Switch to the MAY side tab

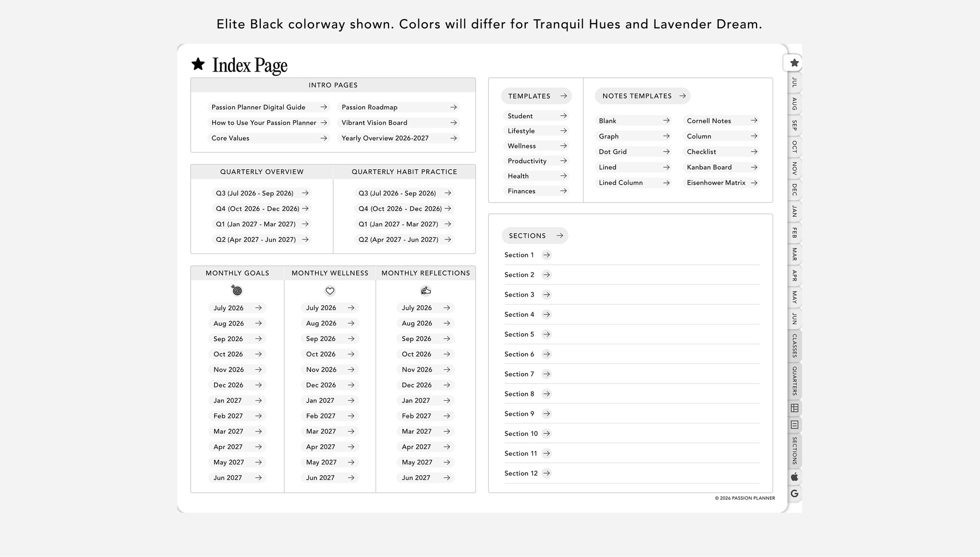click(x=794, y=297)
